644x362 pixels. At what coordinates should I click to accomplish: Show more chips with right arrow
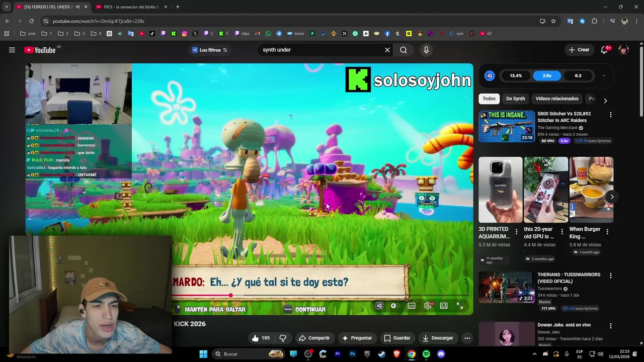pyautogui.click(x=605, y=101)
